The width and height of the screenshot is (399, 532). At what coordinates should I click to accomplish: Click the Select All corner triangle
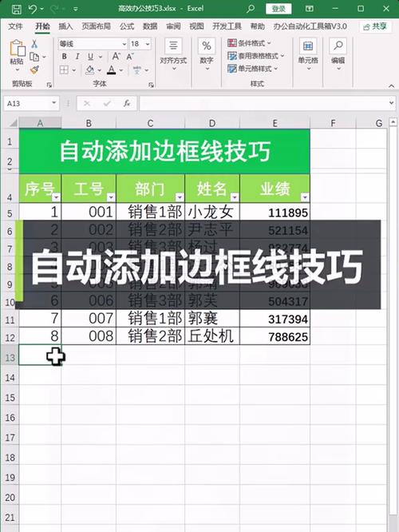click(x=13, y=123)
